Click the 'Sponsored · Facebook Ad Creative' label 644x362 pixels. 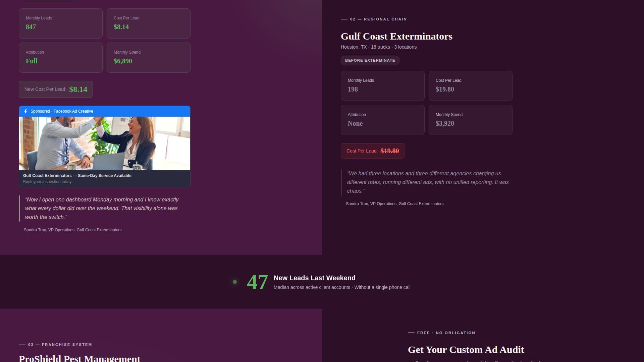click(x=62, y=111)
